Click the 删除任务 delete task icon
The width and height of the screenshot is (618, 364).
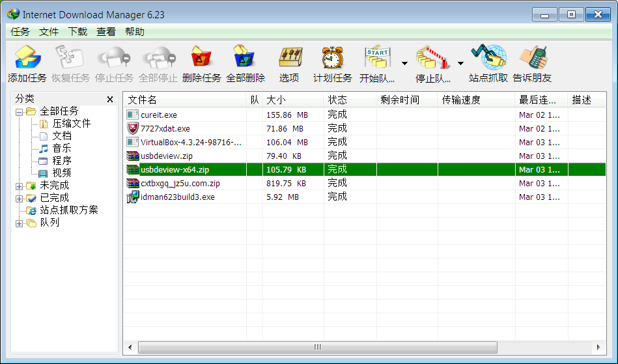pos(201,57)
